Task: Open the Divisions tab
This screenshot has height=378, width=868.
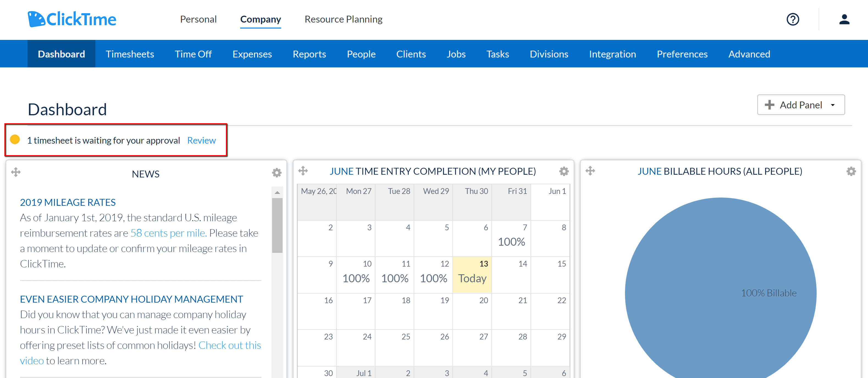Action: [x=549, y=54]
